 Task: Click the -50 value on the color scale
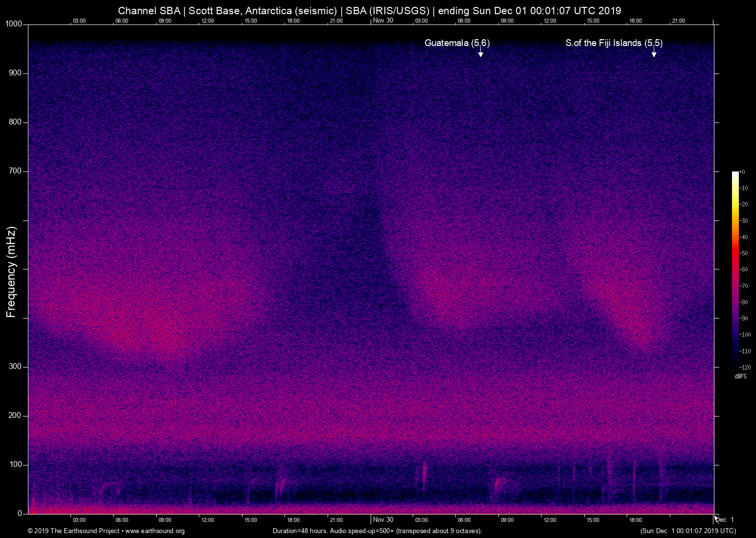pos(744,253)
